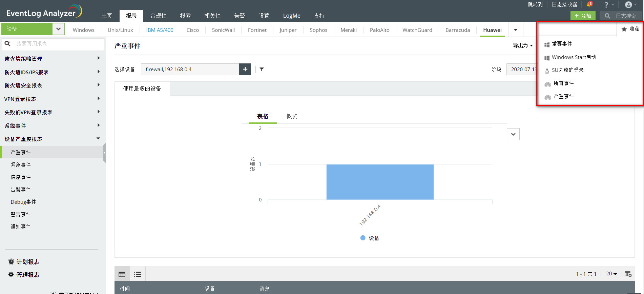Expand VPN登录报表 section
The height and width of the screenshot is (294, 644).
[99, 98]
